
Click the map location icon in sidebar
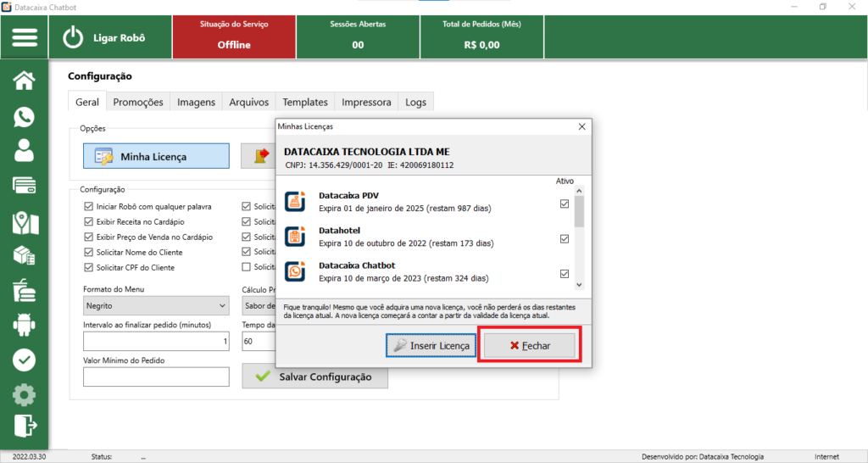25,222
